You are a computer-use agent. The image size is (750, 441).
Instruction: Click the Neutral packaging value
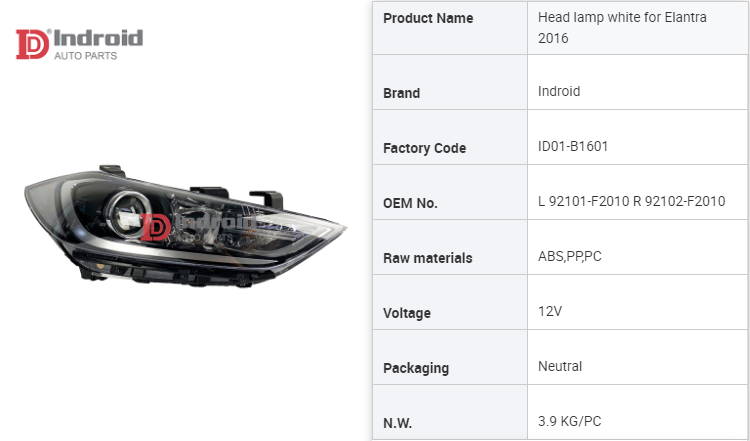click(560, 366)
